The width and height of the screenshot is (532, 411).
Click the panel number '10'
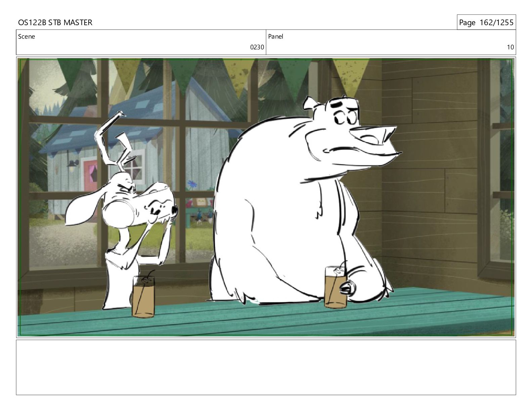(x=510, y=47)
